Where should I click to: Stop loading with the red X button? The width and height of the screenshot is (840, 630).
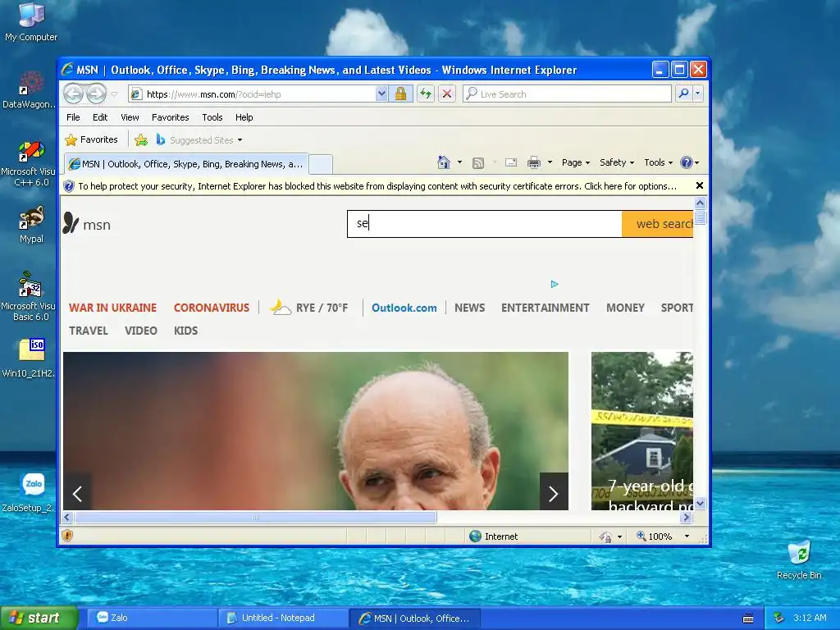447,94
